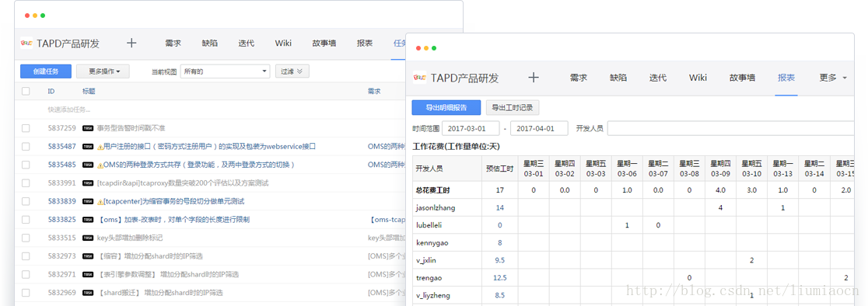Click the TAPD logo in tasks window
868x306 pixels.
click(x=26, y=43)
